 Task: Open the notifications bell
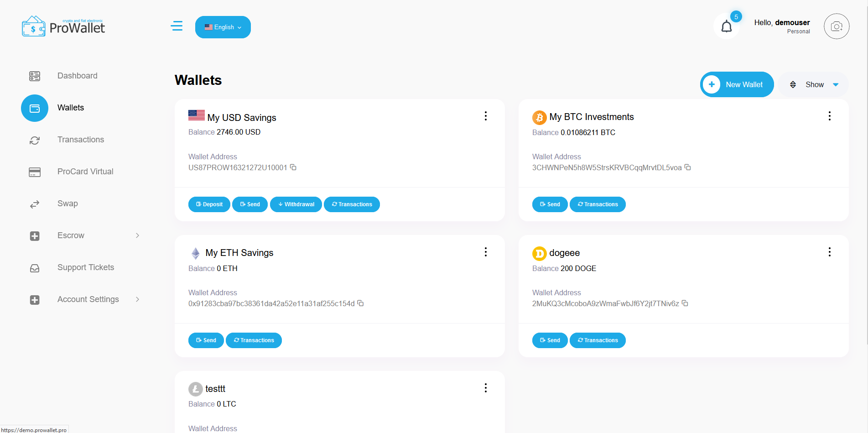coord(727,26)
